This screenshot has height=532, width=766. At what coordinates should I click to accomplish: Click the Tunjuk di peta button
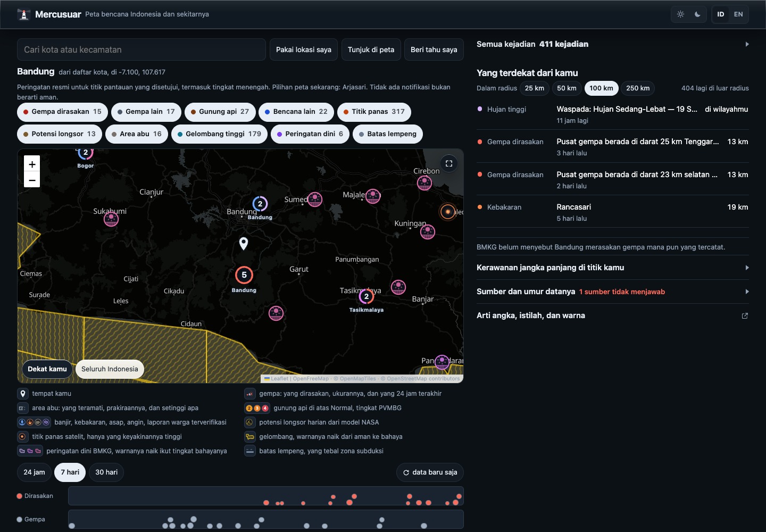click(x=371, y=49)
